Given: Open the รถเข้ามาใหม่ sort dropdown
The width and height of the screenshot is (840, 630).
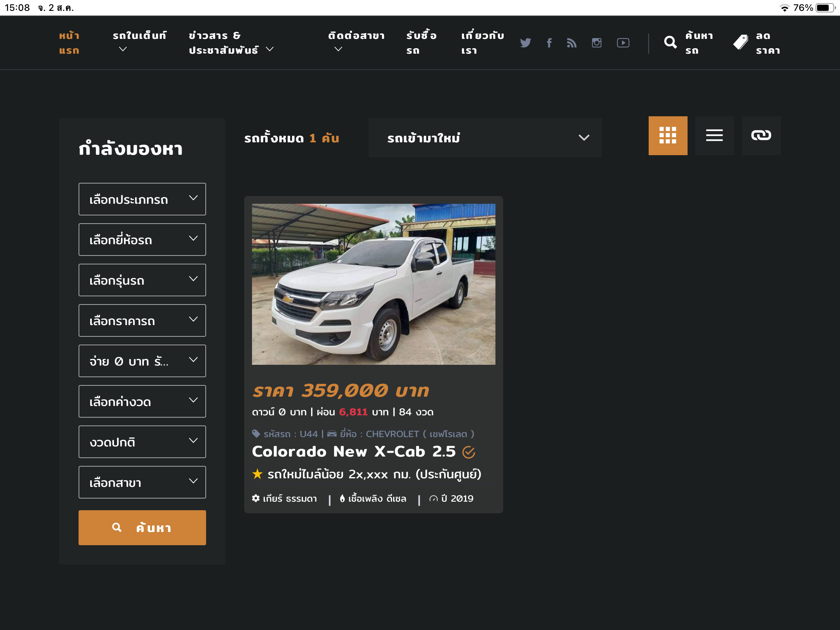Looking at the screenshot, I should tap(485, 138).
